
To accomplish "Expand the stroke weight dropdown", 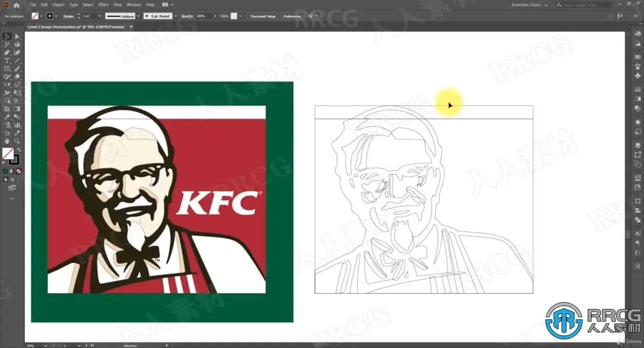I will click(x=100, y=16).
